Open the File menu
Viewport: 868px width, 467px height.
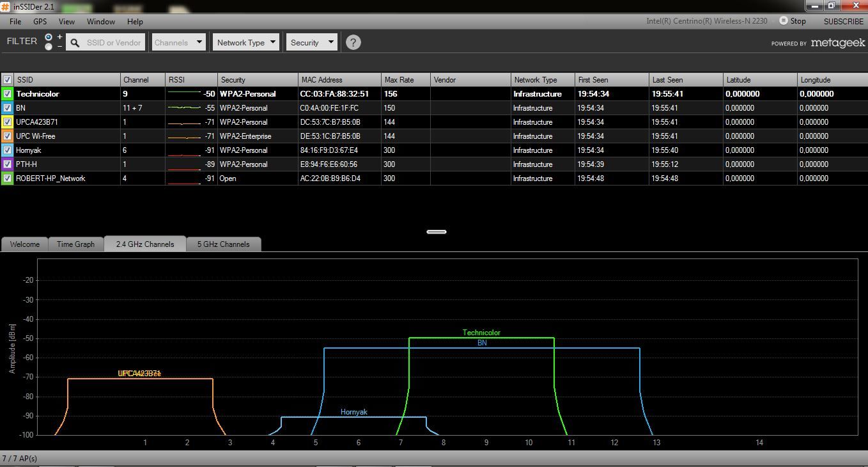15,21
